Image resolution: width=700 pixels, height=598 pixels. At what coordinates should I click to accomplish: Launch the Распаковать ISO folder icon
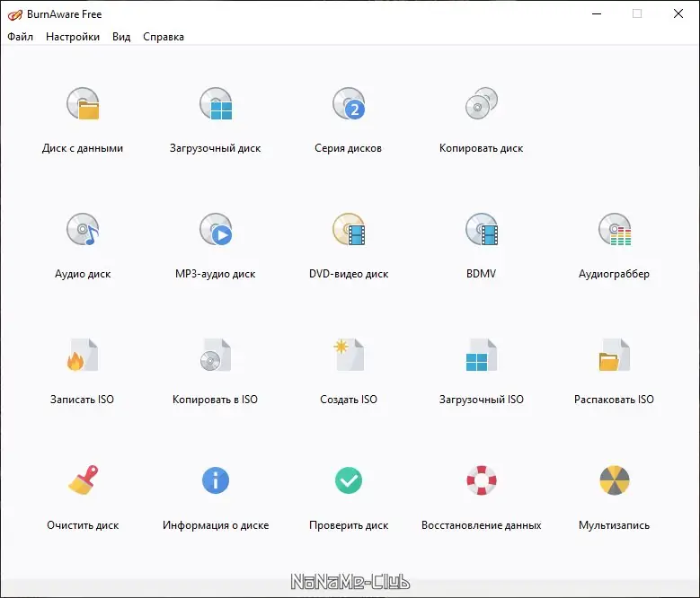(x=615, y=355)
